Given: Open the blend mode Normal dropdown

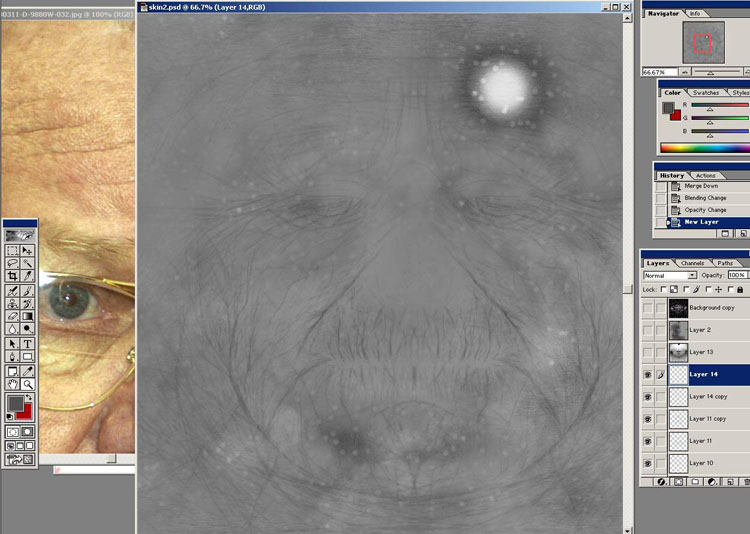Looking at the screenshot, I should pos(670,275).
